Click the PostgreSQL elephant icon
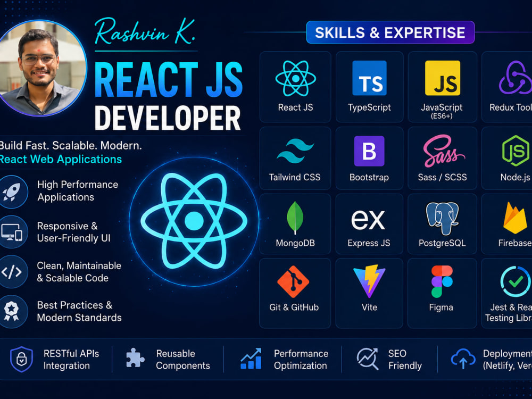This screenshot has height=399, width=532. click(x=443, y=219)
